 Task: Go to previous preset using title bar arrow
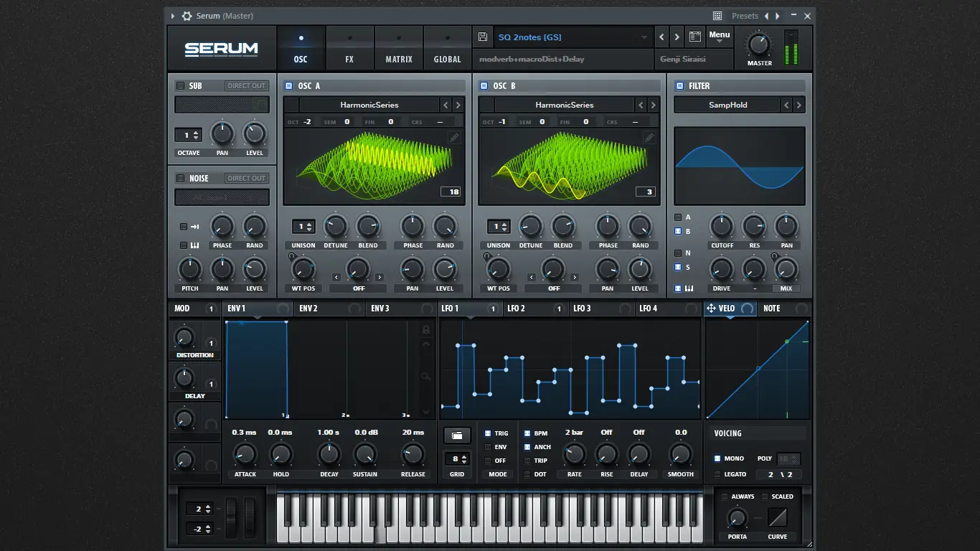766,16
